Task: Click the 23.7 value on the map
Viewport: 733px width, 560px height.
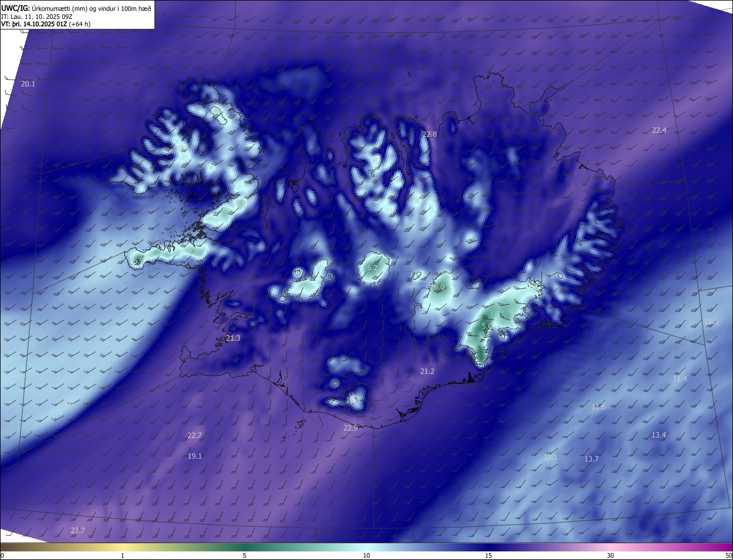Action: pos(78,531)
